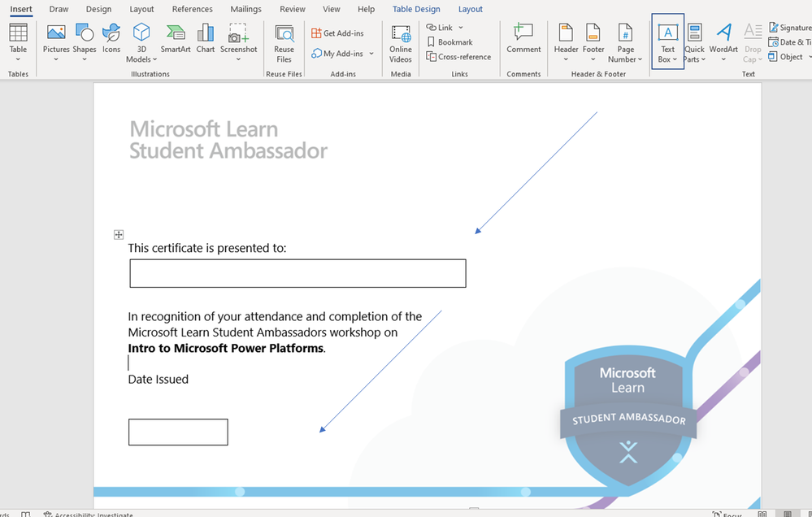
Task: Expand the My Add-ins dropdown arrow
Action: pyautogui.click(x=371, y=54)
